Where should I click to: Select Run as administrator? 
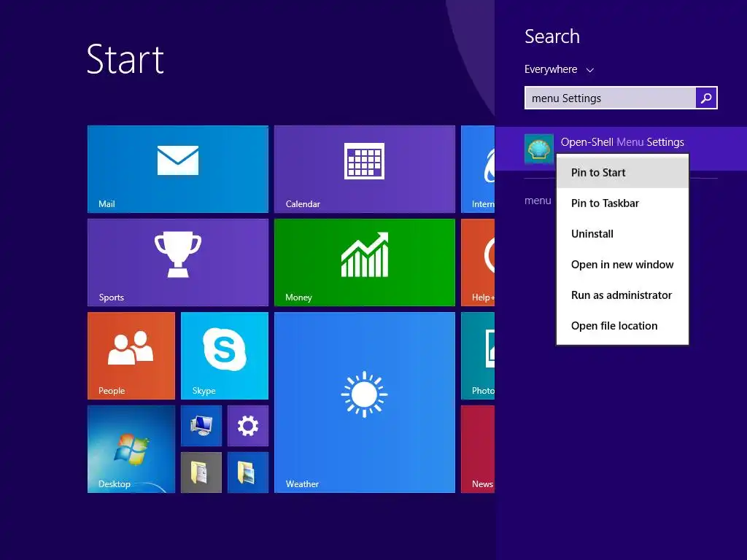click(x=622, y=295)
